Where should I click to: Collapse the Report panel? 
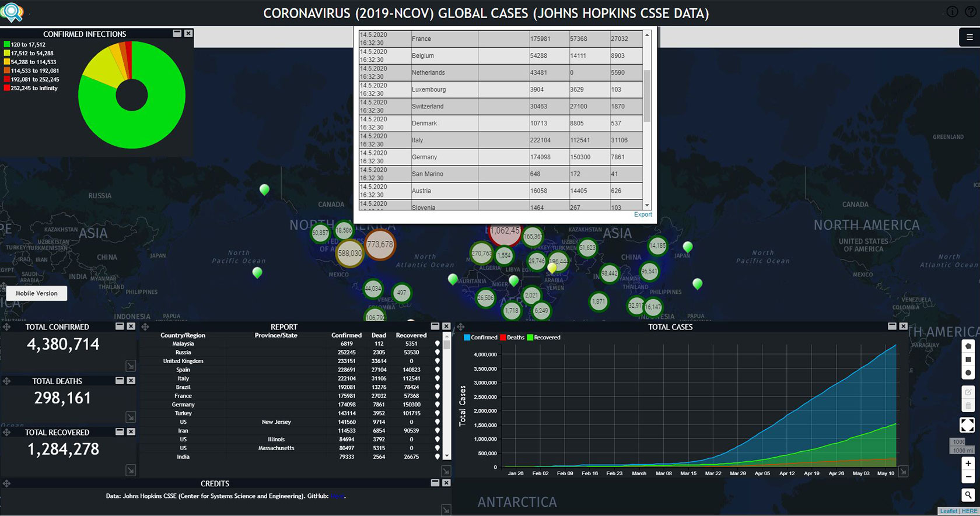[x=435, y=327]
